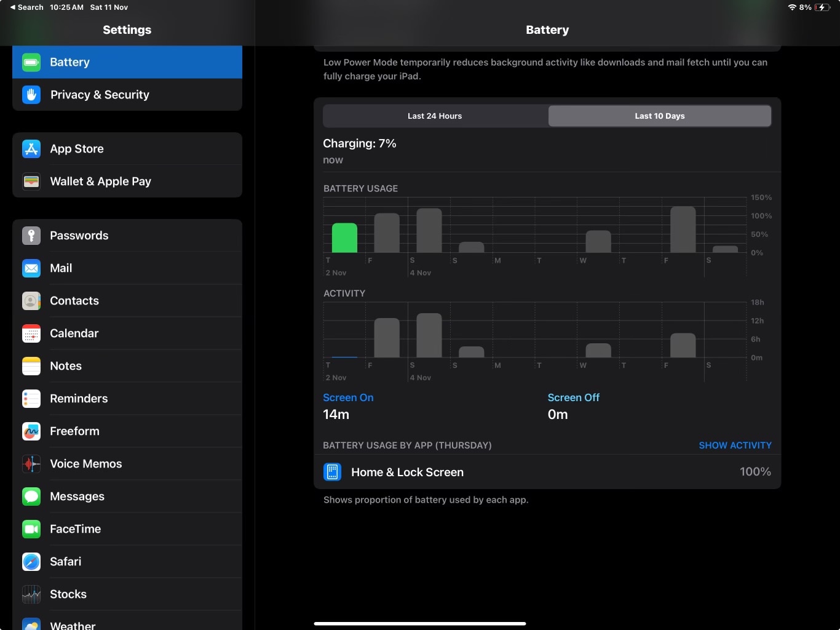Open Wallet & Apple Pay settings
The height and width of the screenshot is (630, 840).
(127, 181)
